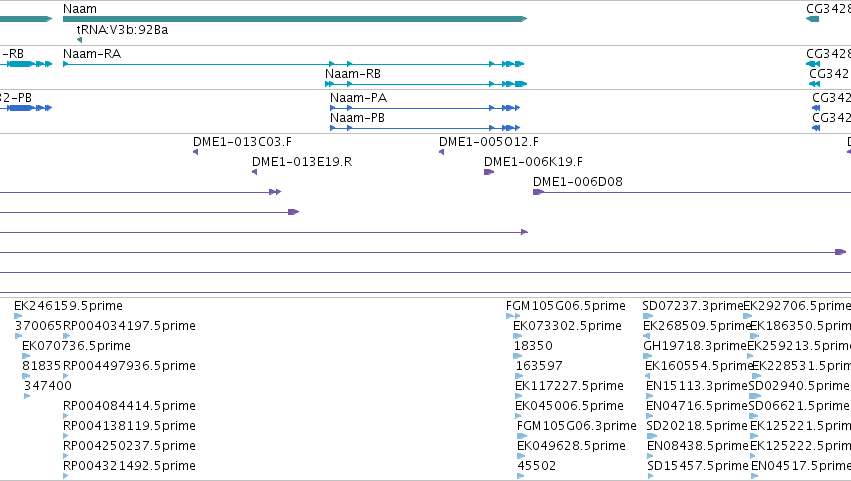Screen dimensions: 851x481
Task: Click purple arrow marker below DME1-006K19.F
Action: (489, 172)
